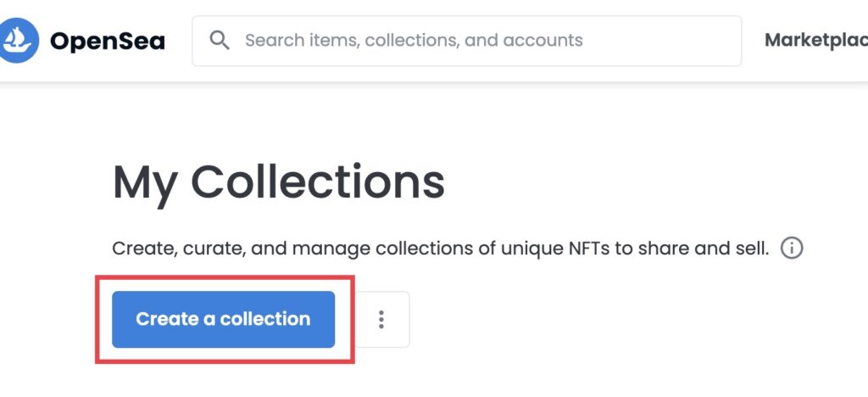
Task: Click the OpenSea brand name text in the header
Action: tap(108, 41)
